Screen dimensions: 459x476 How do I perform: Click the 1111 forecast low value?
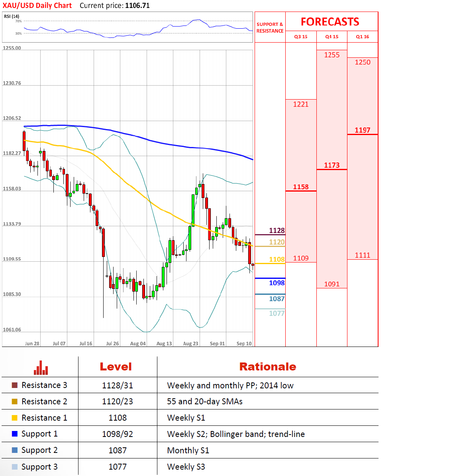pyautogui.click(x=363, y=255)
